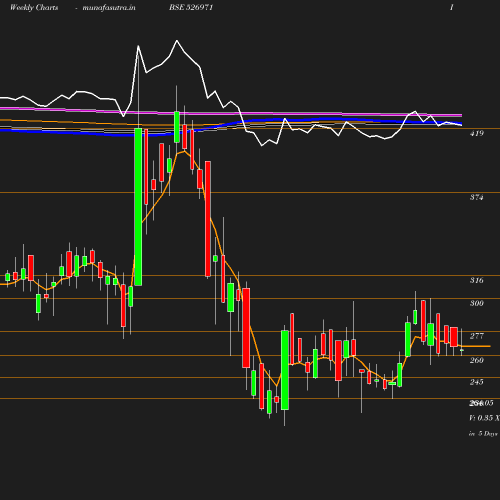The image size is (500, 500).
Task: Click the 'BSE 526971' stock code text
Action: pyautogui.click(x=191, y=7)
